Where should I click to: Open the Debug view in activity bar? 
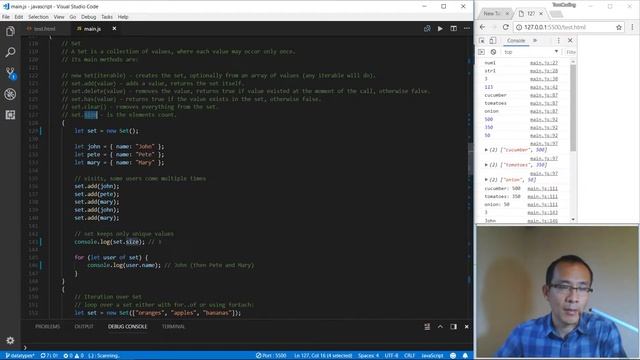[10, 94]
